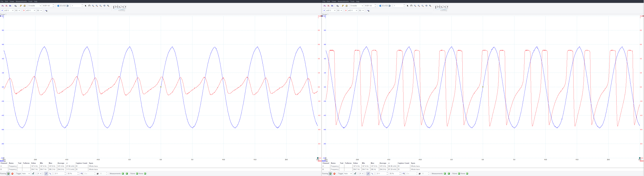Toggle channel B button in left window

(24, 11)
